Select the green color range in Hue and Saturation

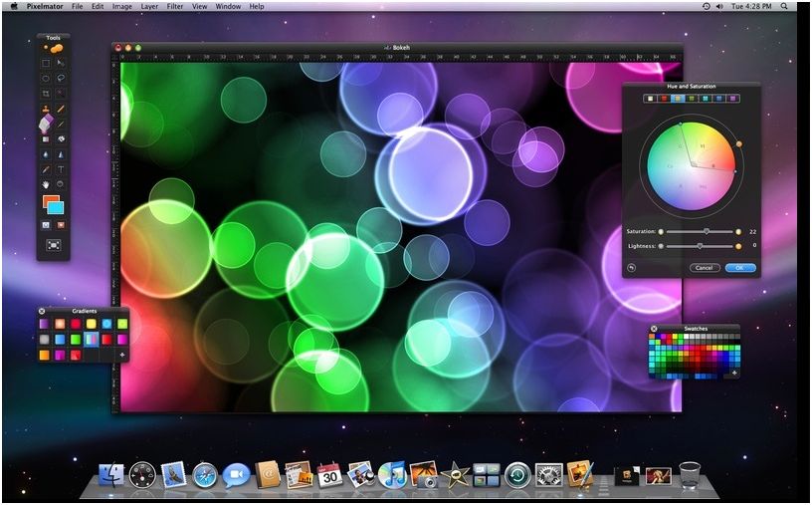(x=692, y=99)
